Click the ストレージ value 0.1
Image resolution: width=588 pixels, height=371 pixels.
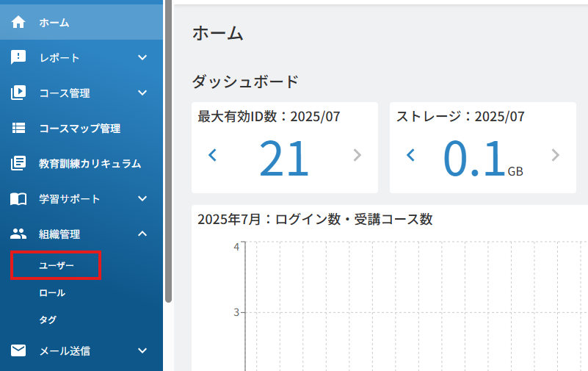pos(474,158)
